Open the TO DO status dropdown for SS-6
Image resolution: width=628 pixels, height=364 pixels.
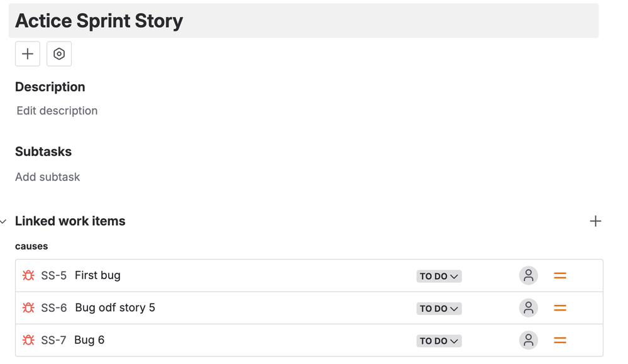coord(439,308)
